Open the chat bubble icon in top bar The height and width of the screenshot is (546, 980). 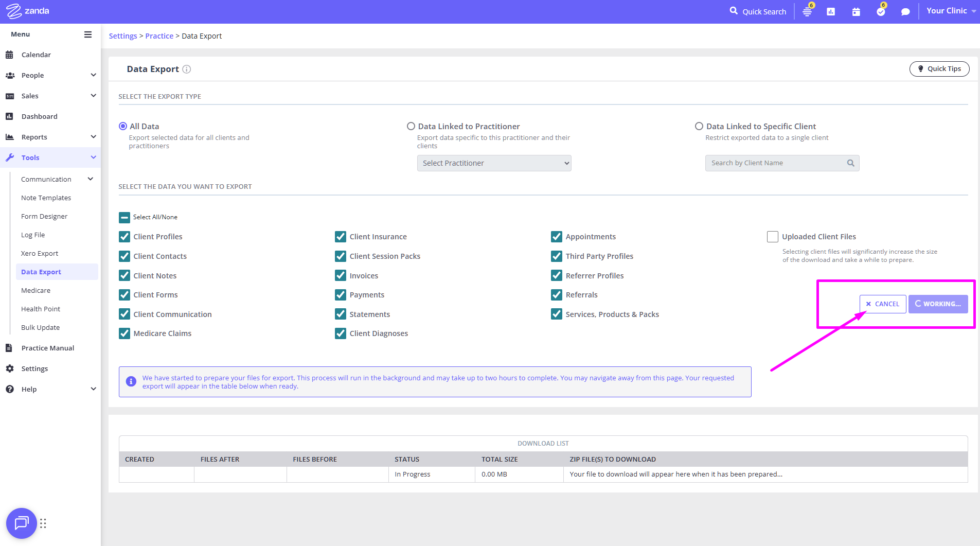click(x=905, y=12)
